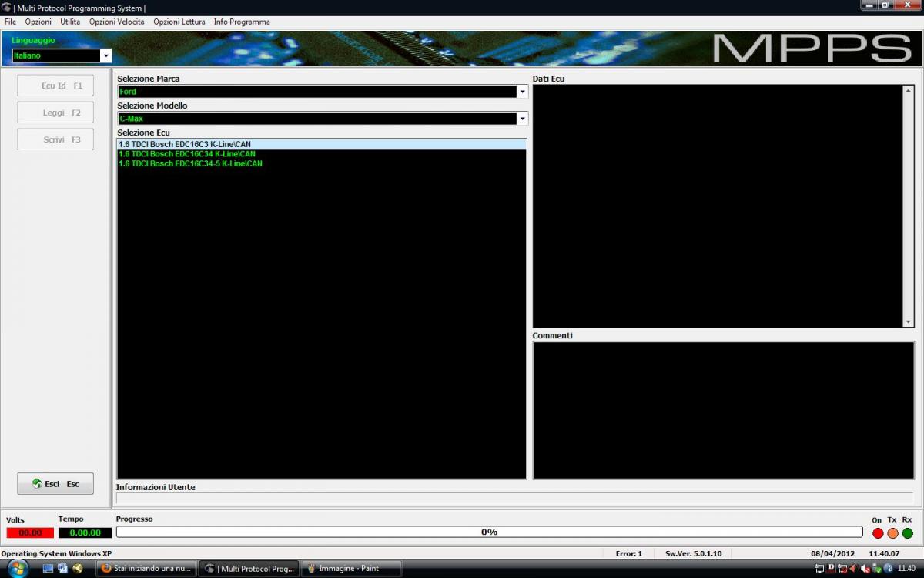Screen dimensions: 924x578
Task: Expand the Linguaggio language dropdown
Action: [x=106, y=55]
